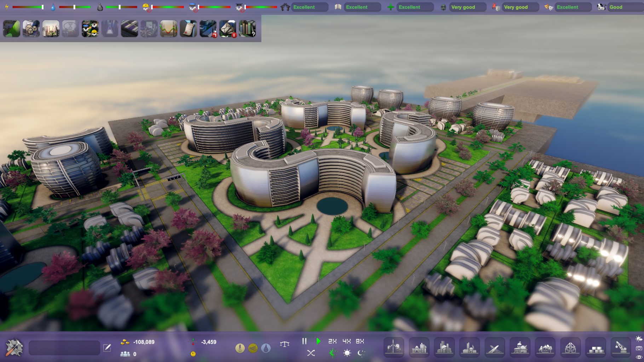Pause the simulation
The width and height of the screenshot is (644, 362).
pos(304,341)
